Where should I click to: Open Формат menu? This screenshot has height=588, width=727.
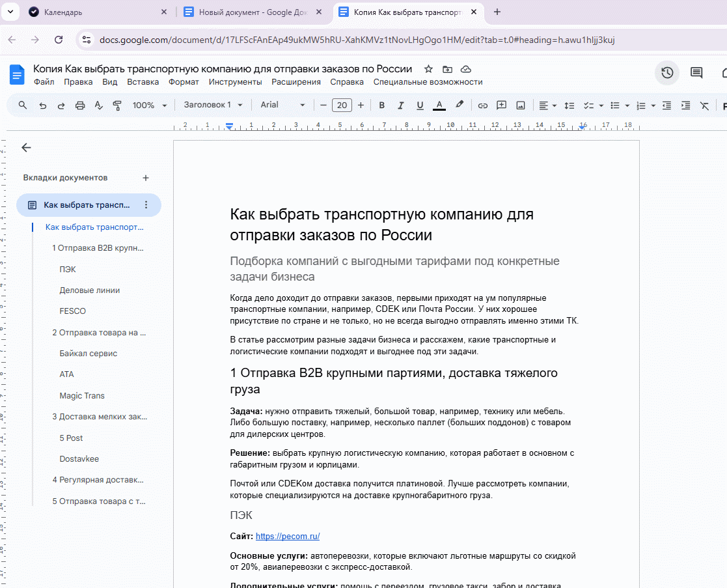pos(184,82)
